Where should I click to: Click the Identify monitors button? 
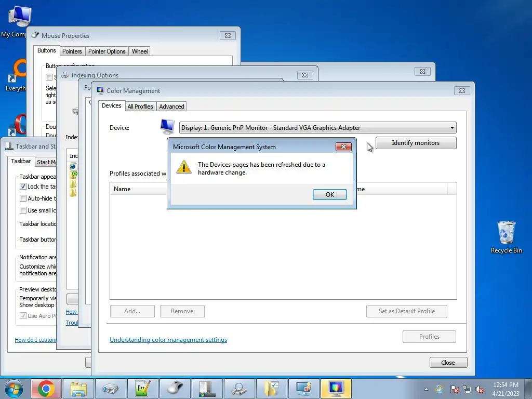(x=416, y=143)
